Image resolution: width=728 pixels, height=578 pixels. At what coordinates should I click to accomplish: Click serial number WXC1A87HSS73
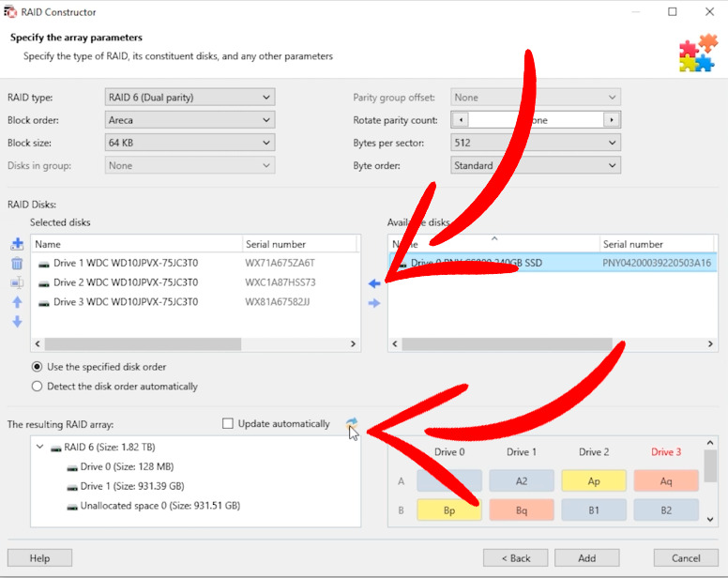pos(281,282)
